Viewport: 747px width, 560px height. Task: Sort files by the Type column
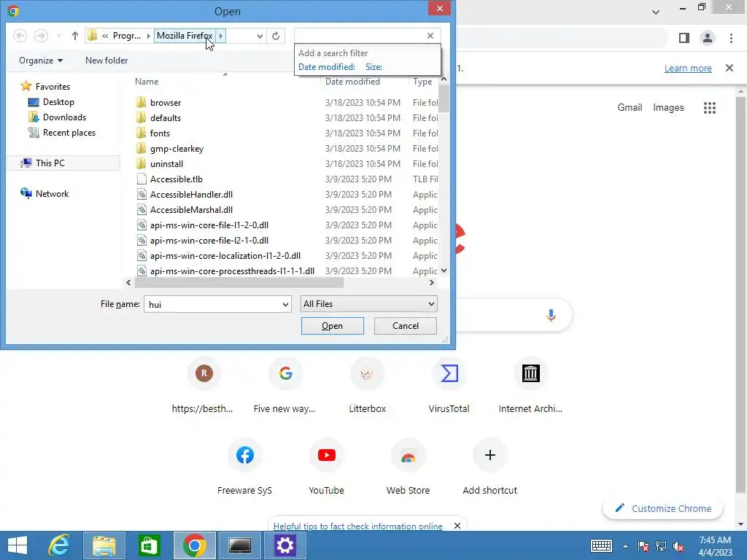pos(422,82)
